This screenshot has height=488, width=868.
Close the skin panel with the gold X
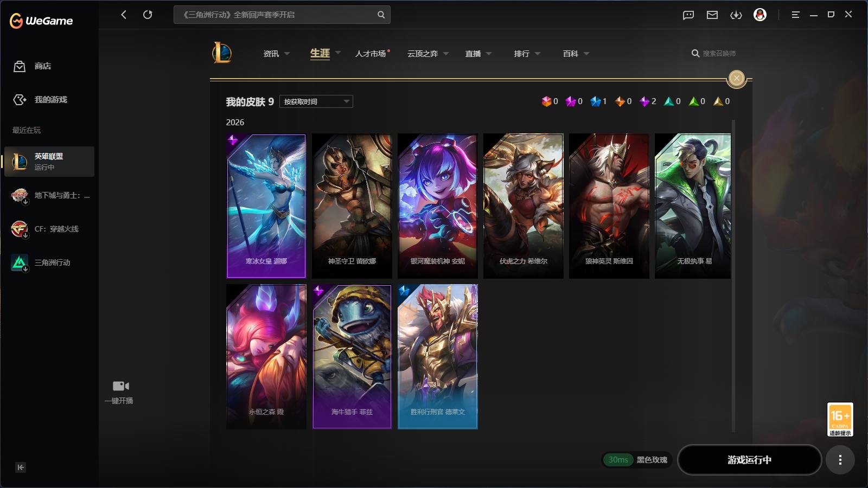pos(737,79)
